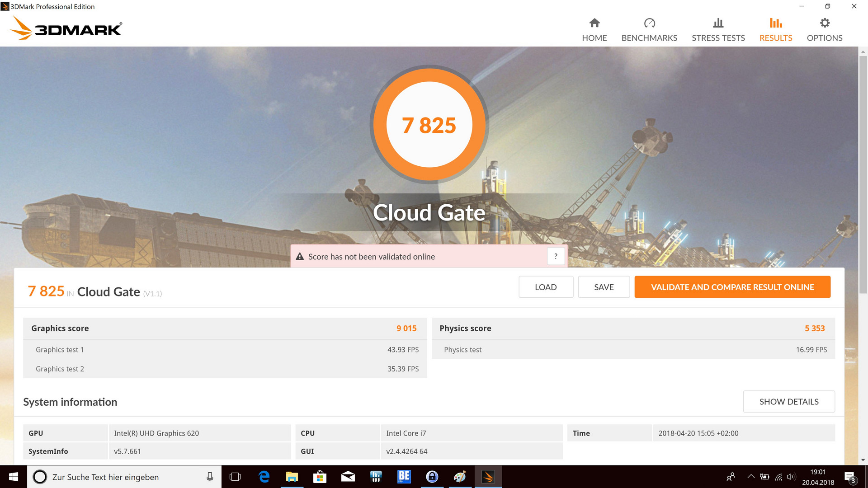Click the Physics score value 5 353
The height and width of the screenshot is (488, 868).
(815, 328)
